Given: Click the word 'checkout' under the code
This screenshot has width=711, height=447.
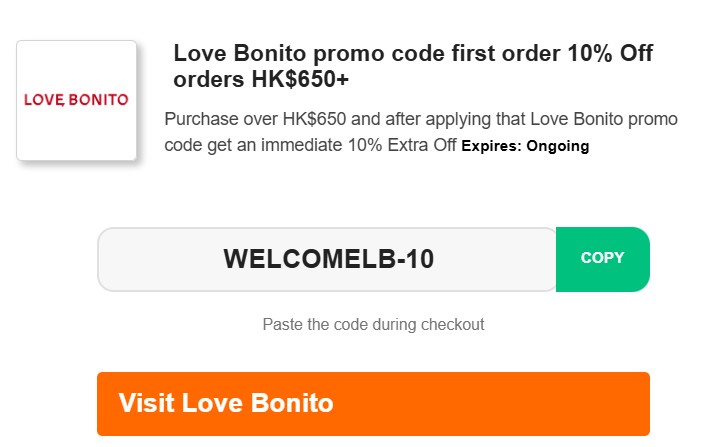Looking at the screenshot, I should (x=453, y=324).
